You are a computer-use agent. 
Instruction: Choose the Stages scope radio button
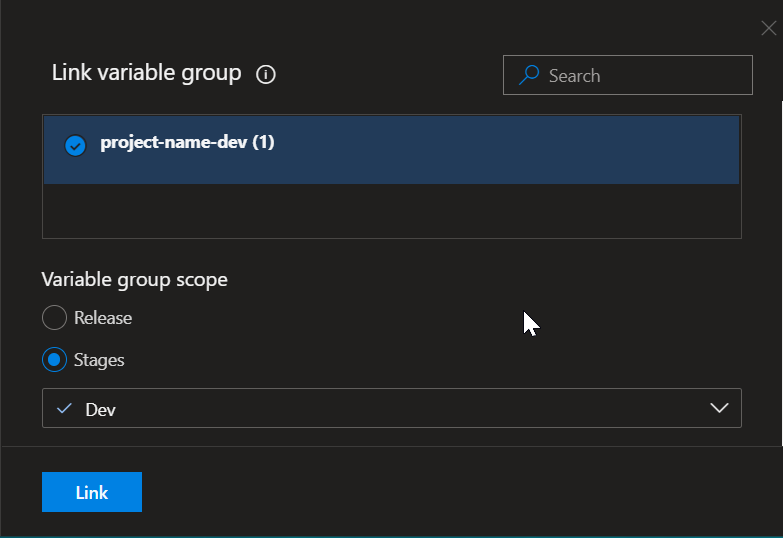(55, 360)
